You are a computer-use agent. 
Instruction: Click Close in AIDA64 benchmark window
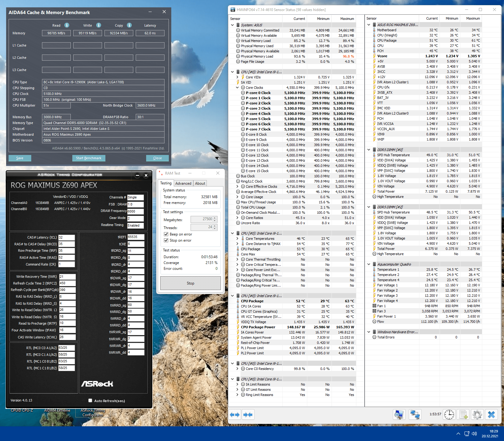click(x=157, y=158)
